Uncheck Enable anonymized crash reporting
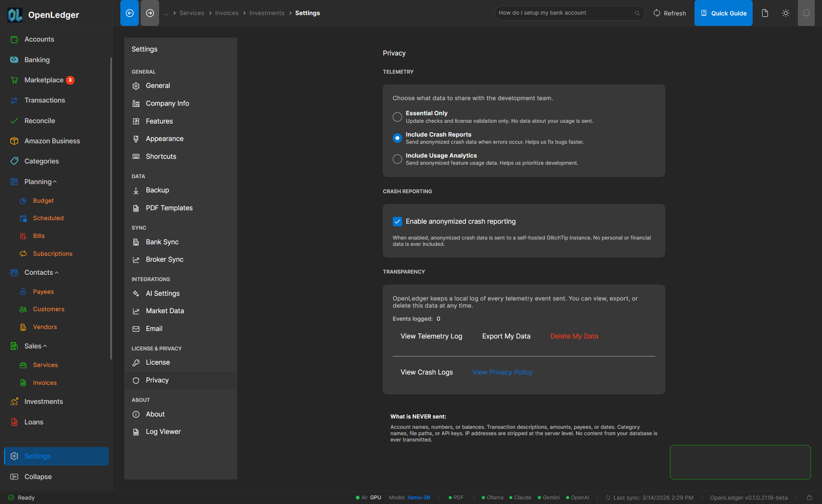The width and height of the screenshot is (822, 504). coord(397,221)
